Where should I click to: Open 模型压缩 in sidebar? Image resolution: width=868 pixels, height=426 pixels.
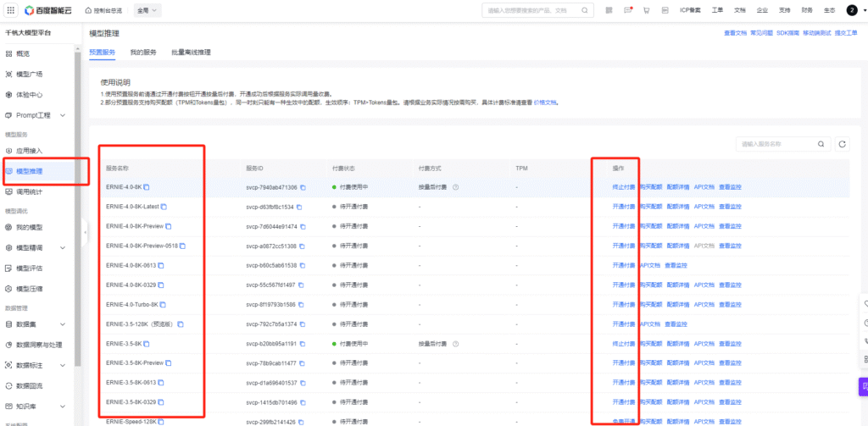29,288
